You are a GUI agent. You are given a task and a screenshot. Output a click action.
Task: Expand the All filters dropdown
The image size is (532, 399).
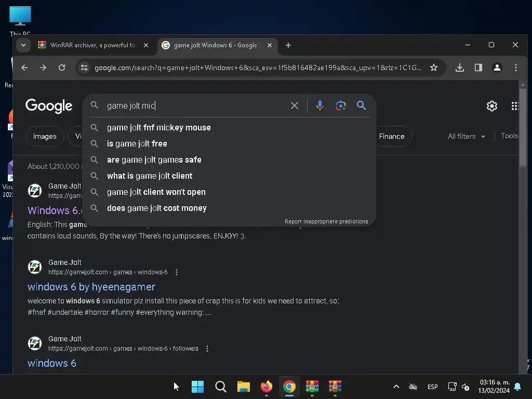[x=466, y=137]
